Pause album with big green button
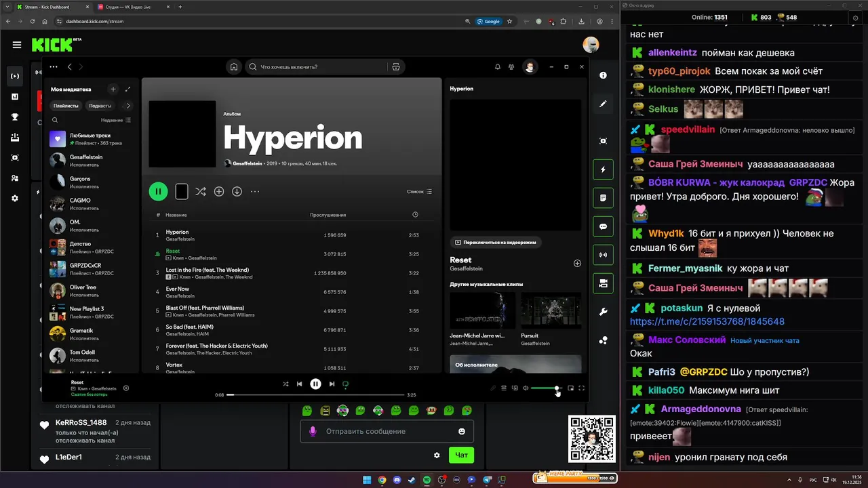Image resolution: width=868 pixels, height=488 pixels. point(158,192)
